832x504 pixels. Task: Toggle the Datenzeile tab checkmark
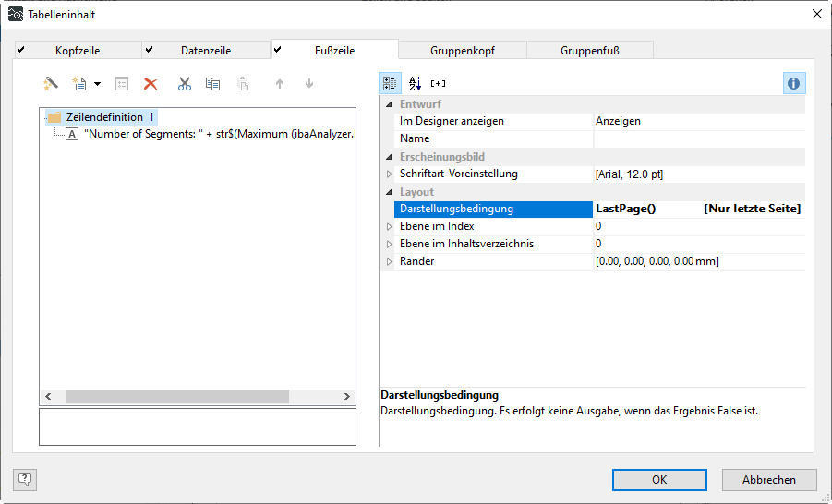[149, 50]
